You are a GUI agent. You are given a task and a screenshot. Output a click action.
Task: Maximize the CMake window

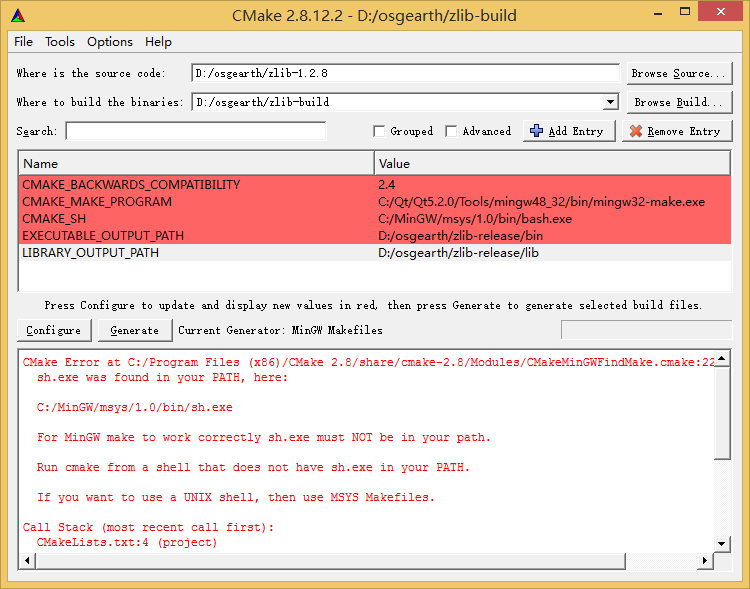click(685, 12)
